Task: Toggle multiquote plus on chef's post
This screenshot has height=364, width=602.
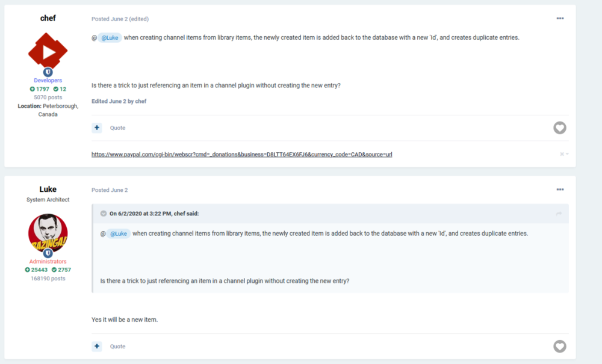Action: click(x=97, y=128)
